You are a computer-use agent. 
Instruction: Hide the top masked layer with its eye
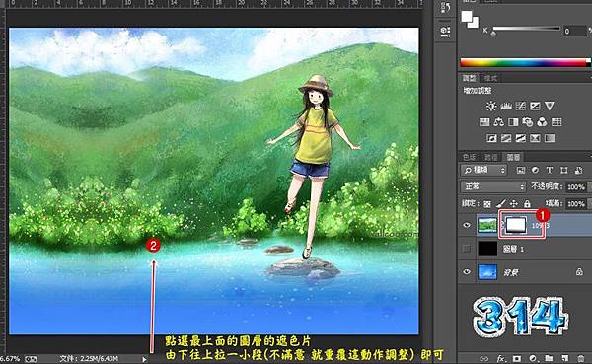[467, 225]
